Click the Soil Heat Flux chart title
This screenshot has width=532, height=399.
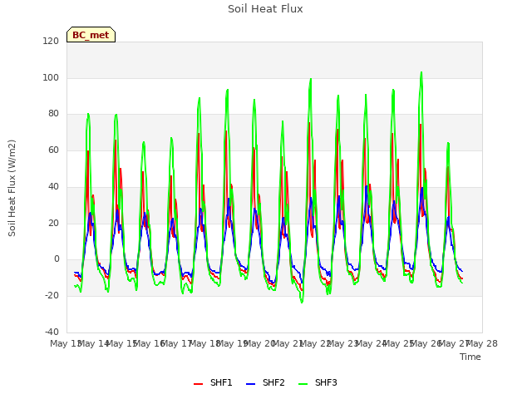(265, 9)
